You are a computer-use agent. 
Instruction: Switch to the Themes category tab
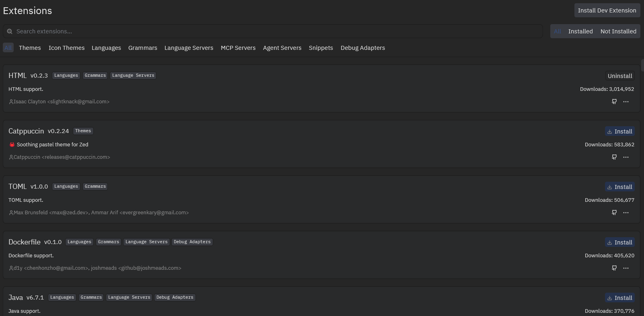point(30,48)
